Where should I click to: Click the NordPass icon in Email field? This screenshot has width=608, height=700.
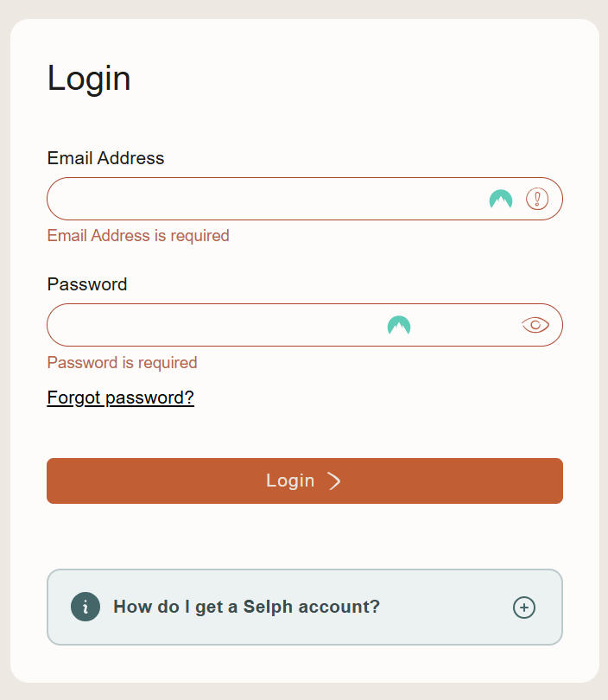(x=501, y=199)
